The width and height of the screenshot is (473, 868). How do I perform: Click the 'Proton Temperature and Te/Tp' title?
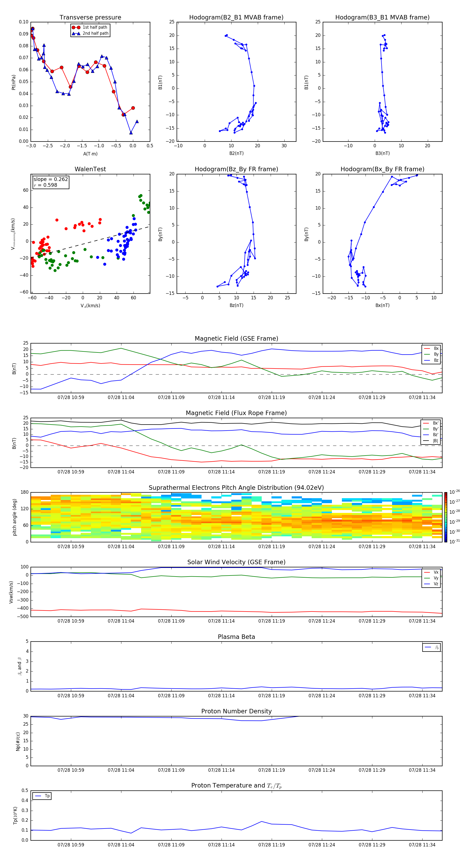click(x=236, y=786)
